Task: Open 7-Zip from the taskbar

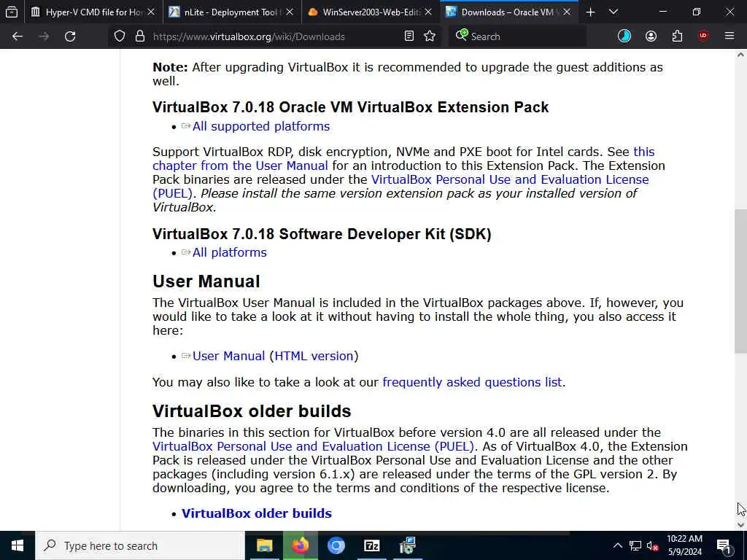Action: pyautogui.click(x=371, y=545)
